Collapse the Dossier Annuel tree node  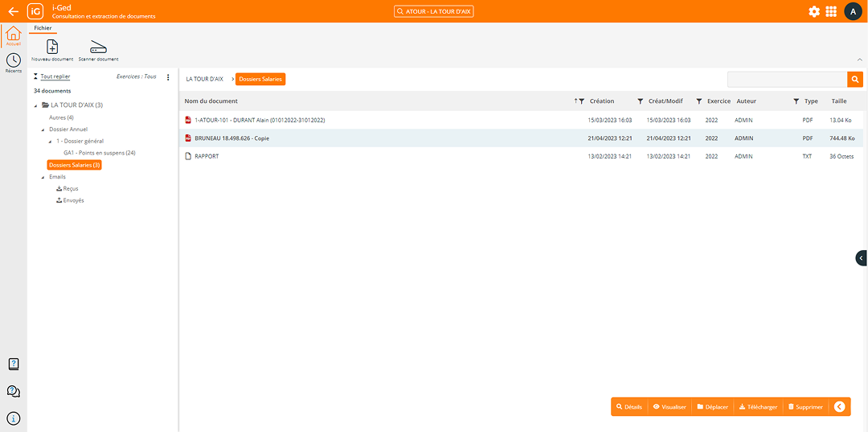tap(42, 130)
